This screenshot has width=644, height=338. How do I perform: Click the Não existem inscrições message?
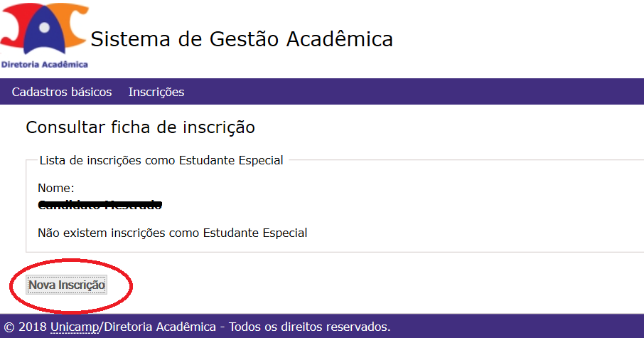(x=173, y=233)
